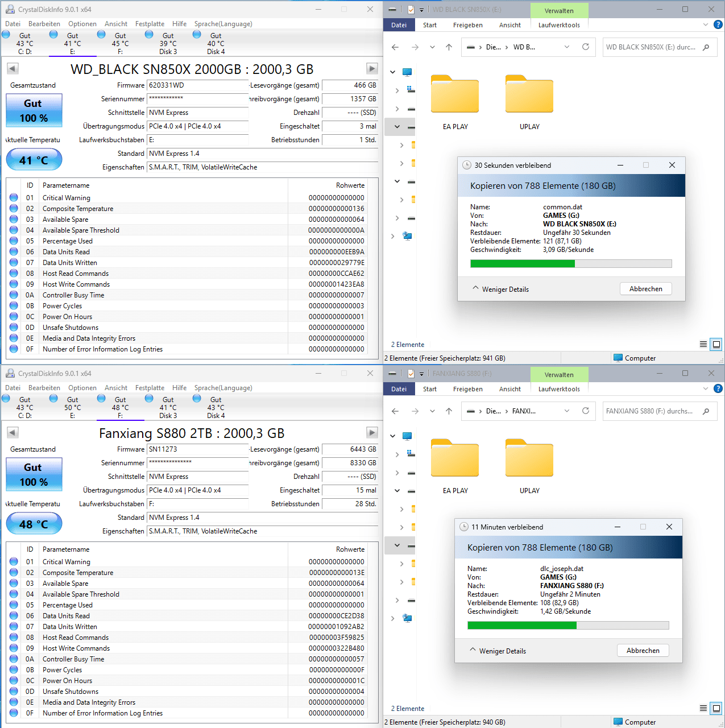725x728 pixels.
Task: Select Network icon in WD BLACK Explorer tree
Action: (x=407, y=236)
